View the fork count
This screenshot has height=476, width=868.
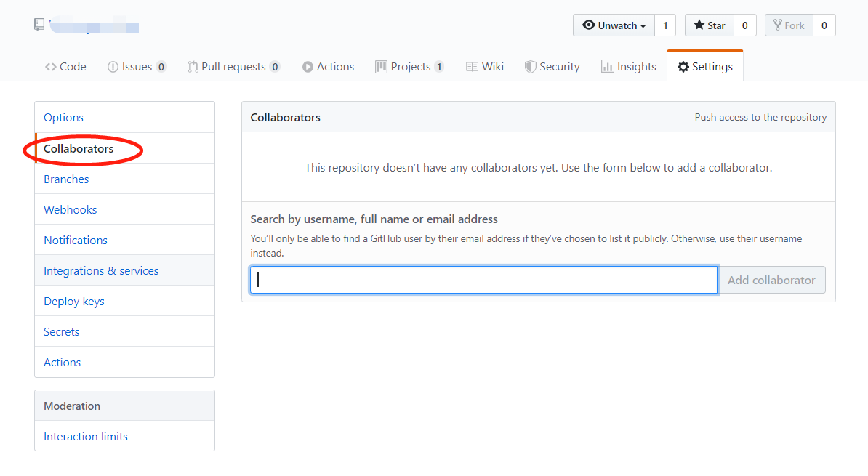(x=824, y=25)
